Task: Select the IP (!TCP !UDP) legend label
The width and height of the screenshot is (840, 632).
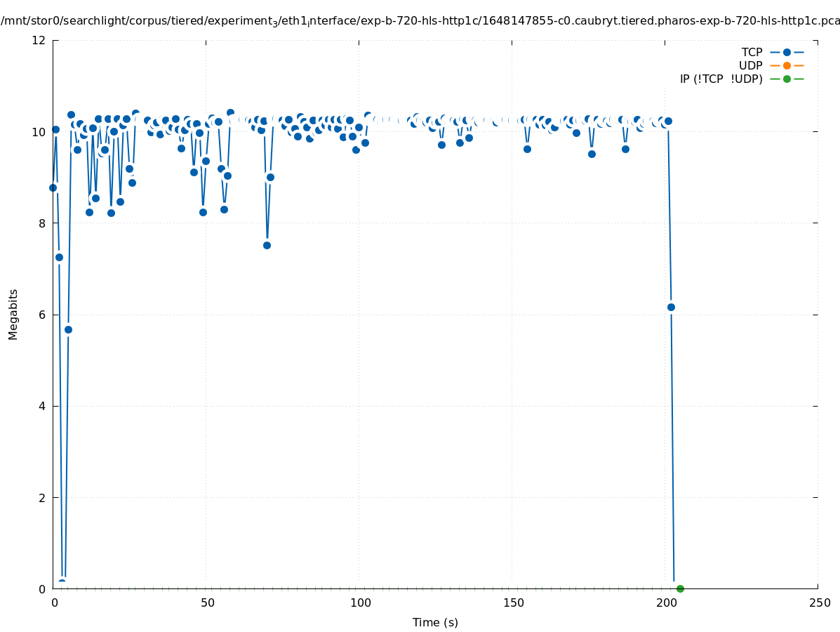Action: point(721,79)
